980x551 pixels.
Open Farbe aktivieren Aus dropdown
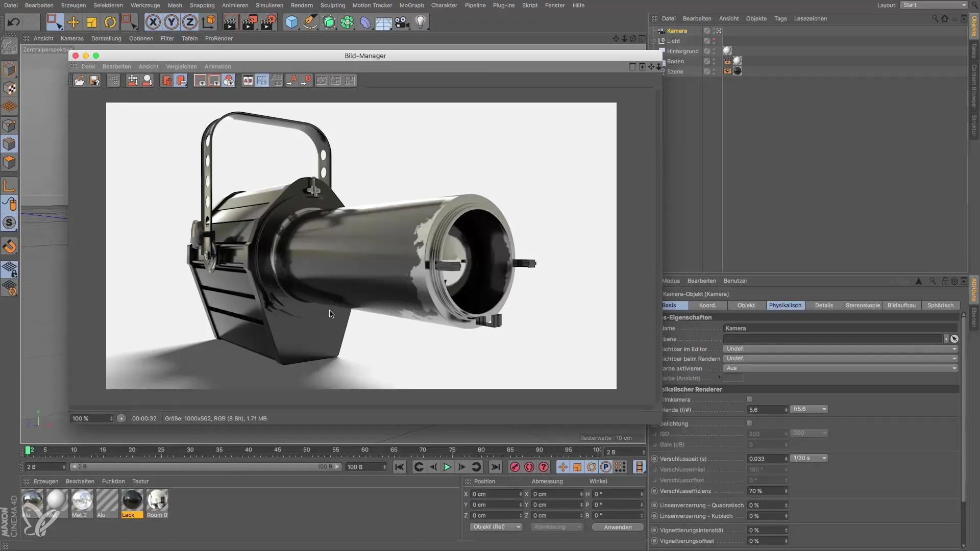[841, 368]
